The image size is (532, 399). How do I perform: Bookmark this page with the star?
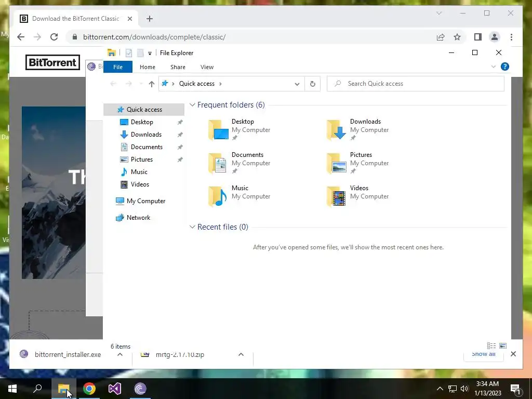click(457, 37)
